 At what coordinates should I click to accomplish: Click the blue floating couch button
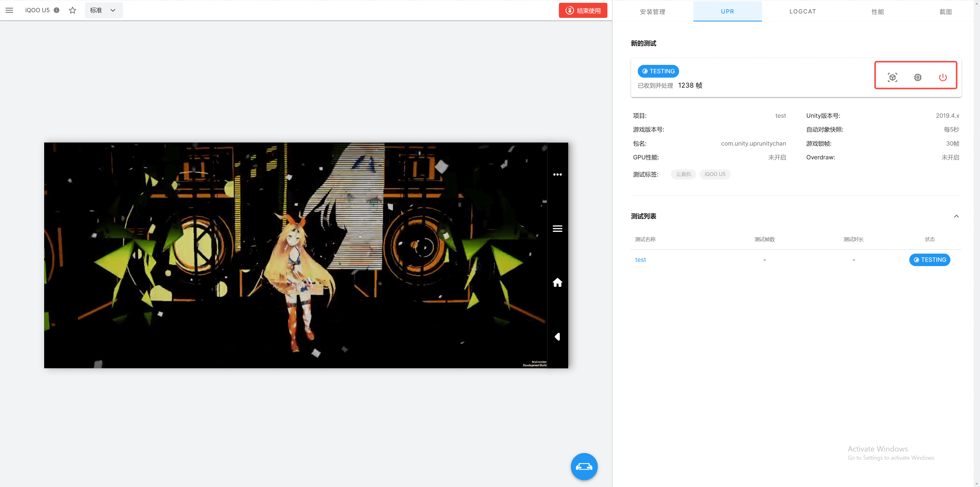point(584,466)
